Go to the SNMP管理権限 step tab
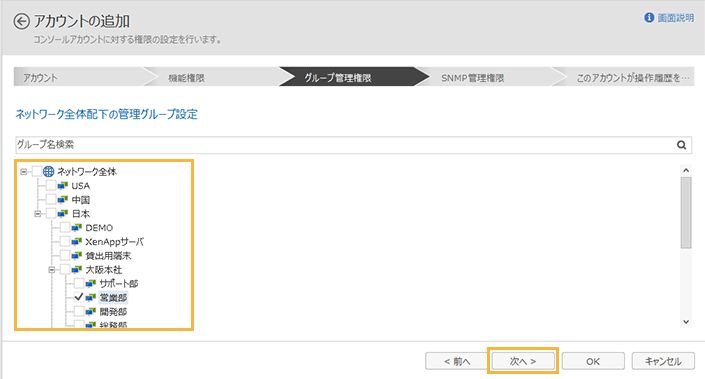The width and height of the screenshot is (705, 379). (x=473, y=78)
